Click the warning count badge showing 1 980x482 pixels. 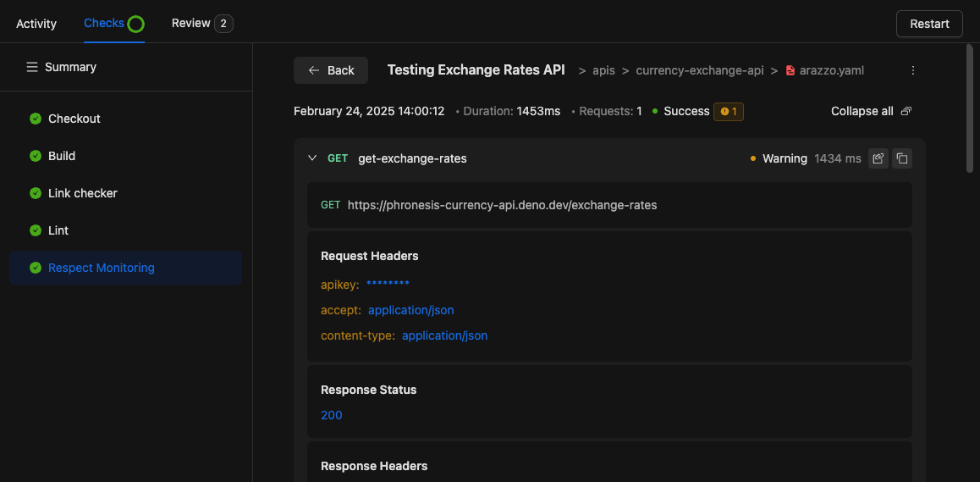tap(728, 112)
